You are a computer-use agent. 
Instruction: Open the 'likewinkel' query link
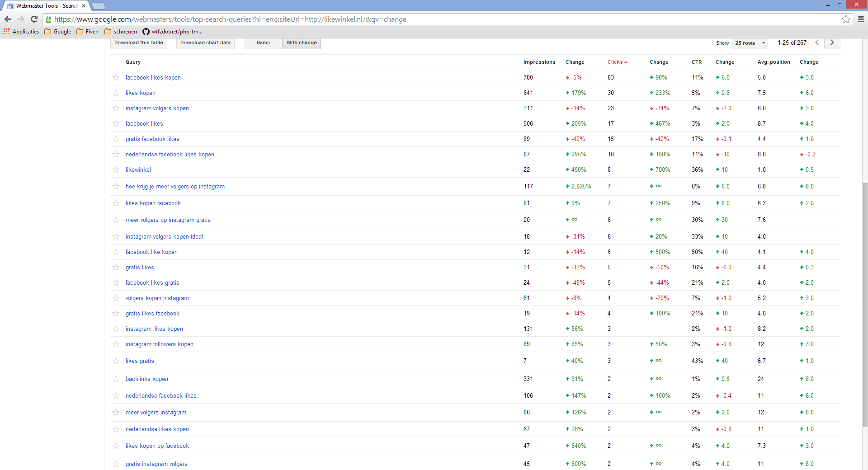(138, 170)
